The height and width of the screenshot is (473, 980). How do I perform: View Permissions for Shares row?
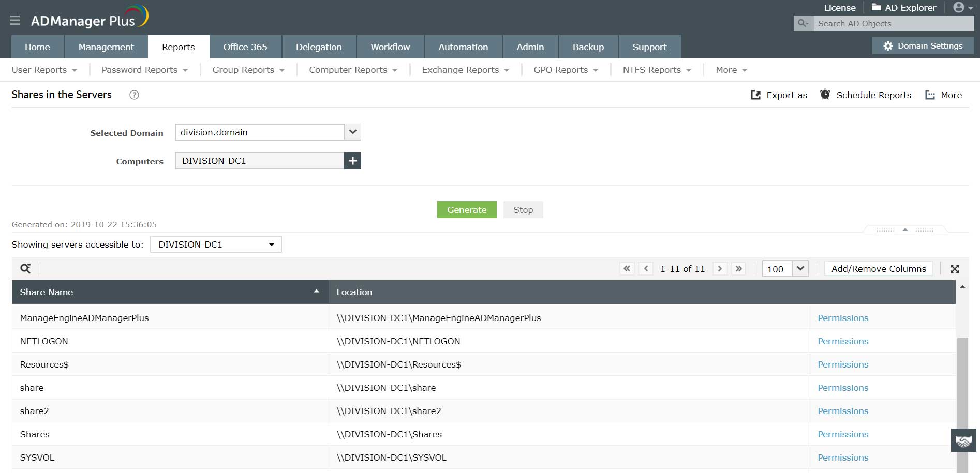coord(843,434)
